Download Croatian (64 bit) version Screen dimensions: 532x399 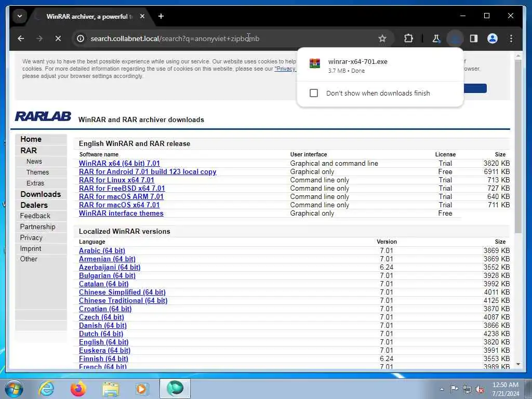pos(105,309)
